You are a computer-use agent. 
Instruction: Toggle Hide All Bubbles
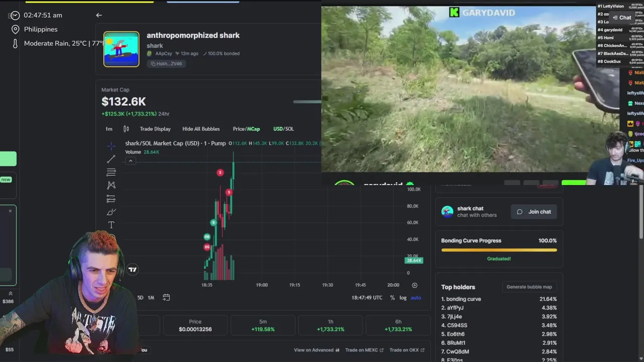coord(201,129)
